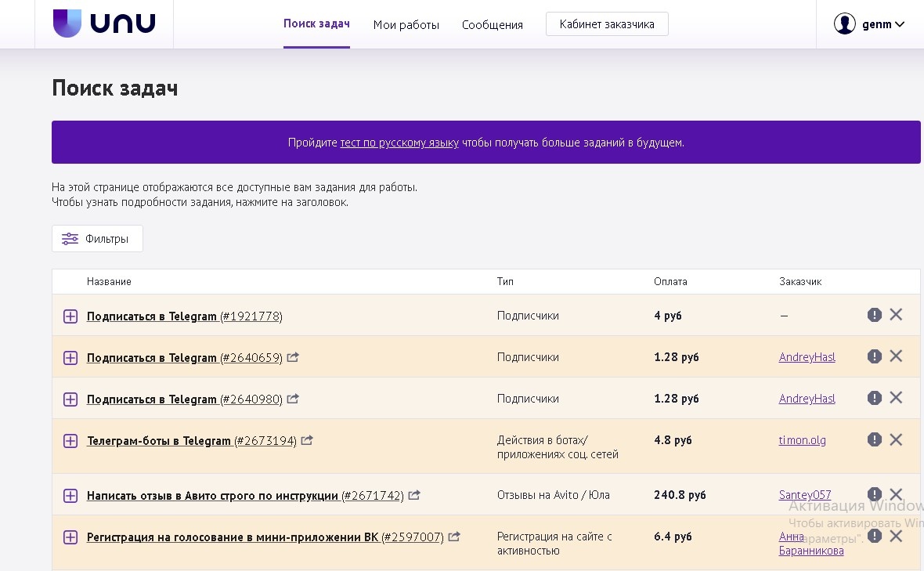The width and height of the screenshot is (924, 571).
Task: Open AndreyHasl profile in #2640659 row
Action: (807, 357)
